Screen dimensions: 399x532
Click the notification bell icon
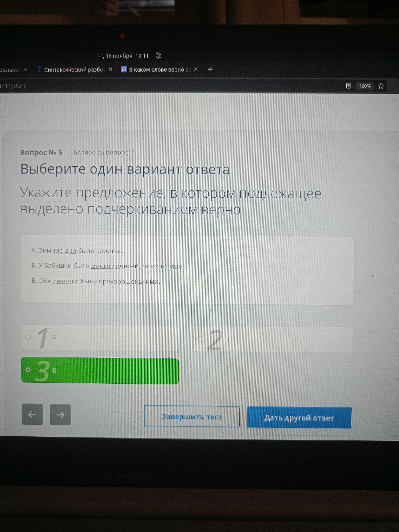(x=158, y=56)
